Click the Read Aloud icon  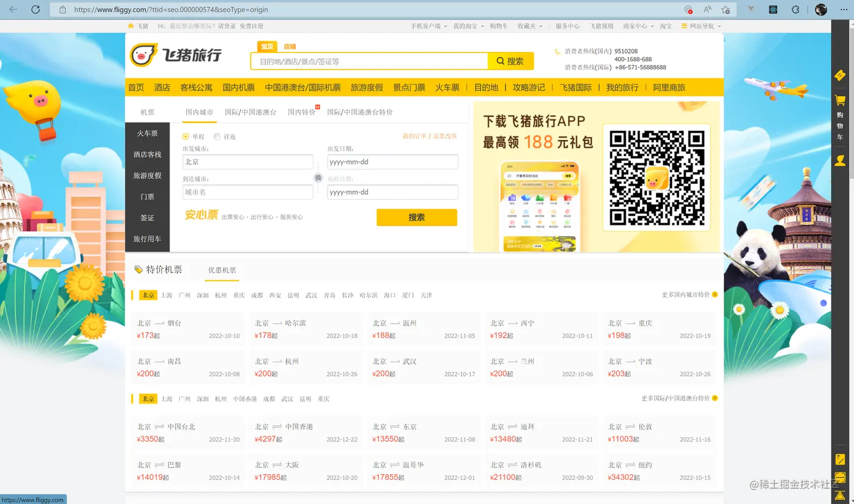point(707,10)
